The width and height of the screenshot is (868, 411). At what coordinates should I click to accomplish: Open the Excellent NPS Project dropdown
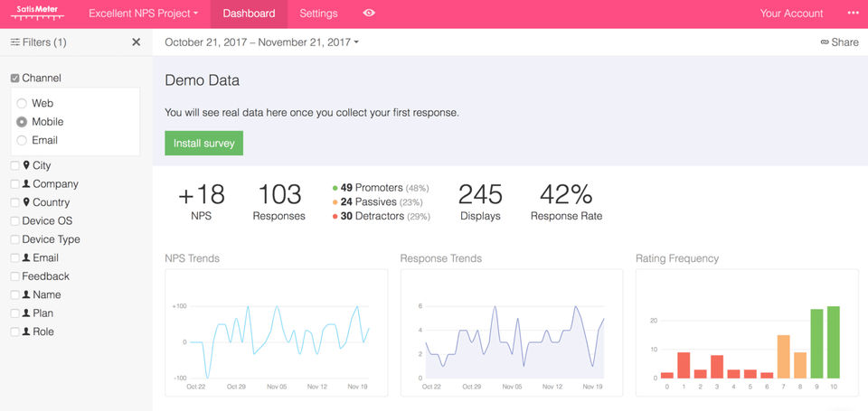click(143, 14)
